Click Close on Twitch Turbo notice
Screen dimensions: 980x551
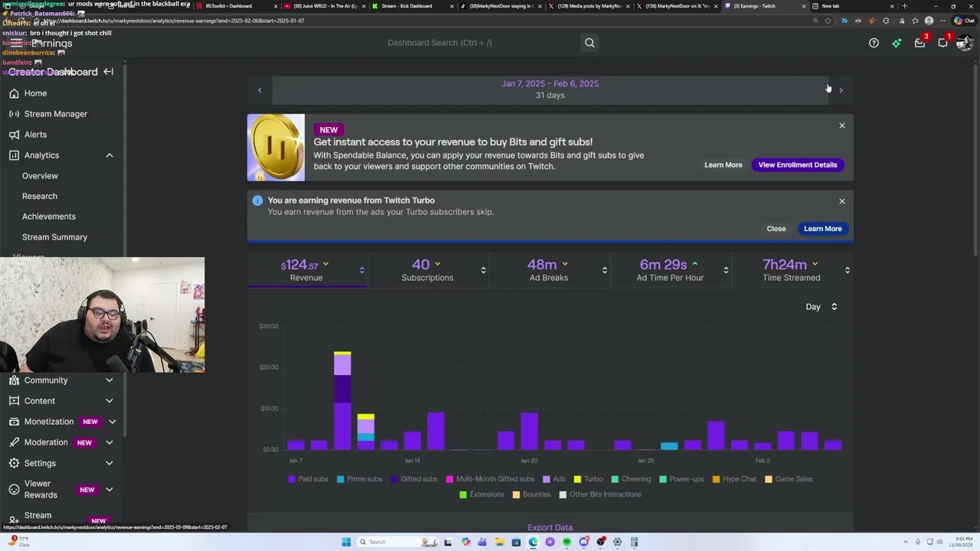pos(776,229)
